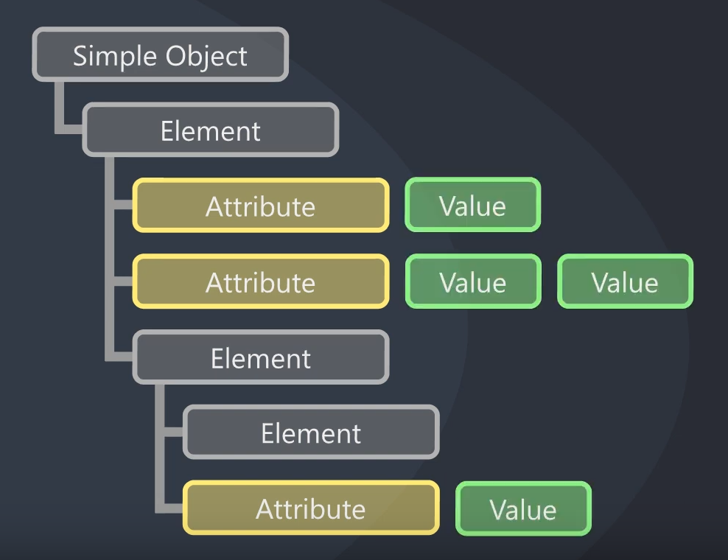728x560 pixels.
Task: Select the Element box under Simple Object
Action: pos(210,130)
